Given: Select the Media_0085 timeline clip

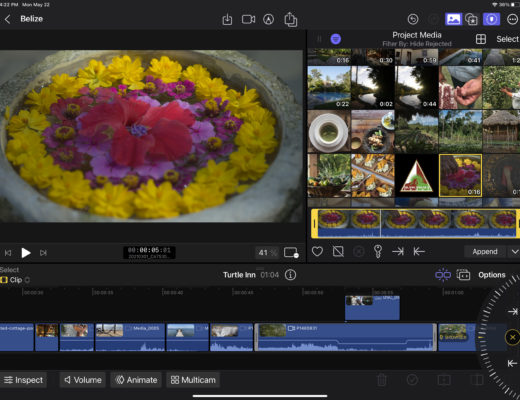Looking at the screenshot, I should click(x=130, y=337).
